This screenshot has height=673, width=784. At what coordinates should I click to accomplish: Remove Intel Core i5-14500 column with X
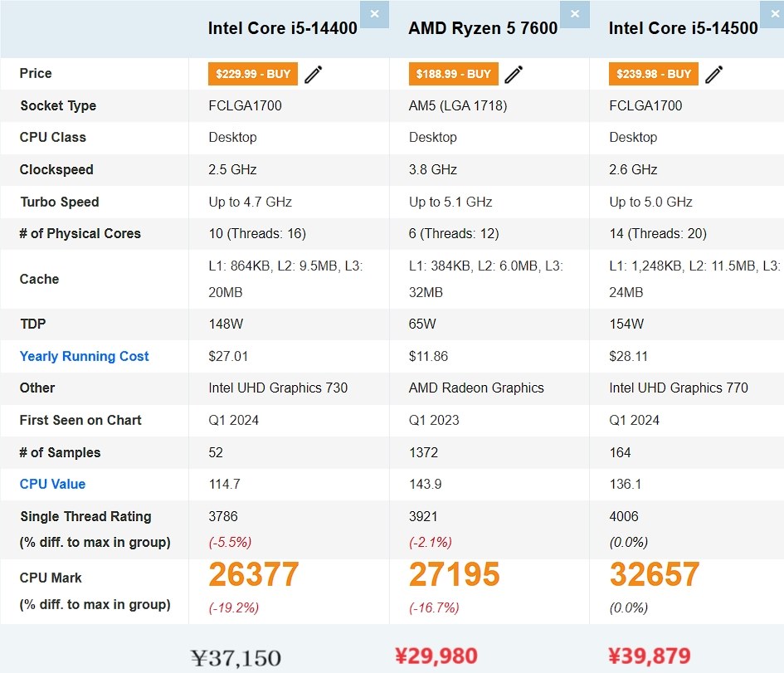pos(773,14)
